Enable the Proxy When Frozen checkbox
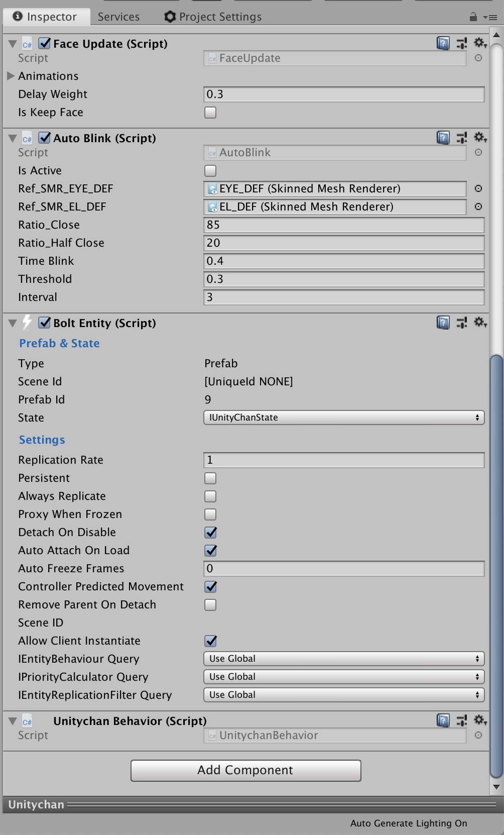 tap(210, 514)
